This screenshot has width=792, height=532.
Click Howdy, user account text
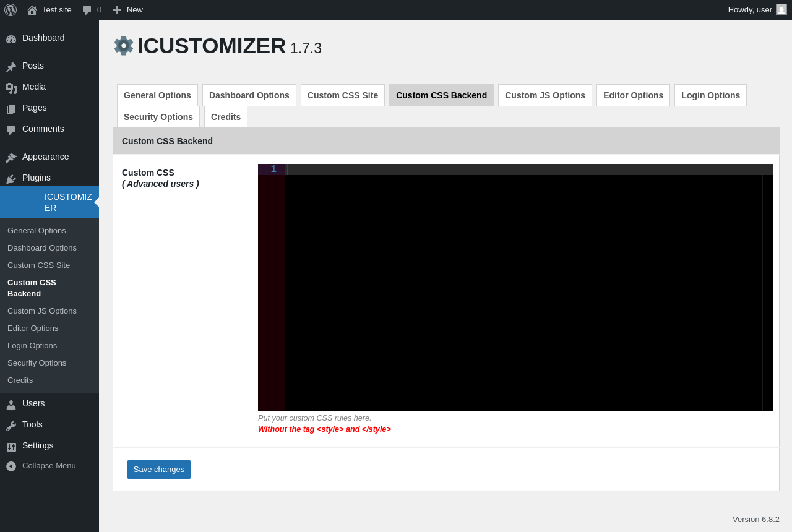(750, 10)
